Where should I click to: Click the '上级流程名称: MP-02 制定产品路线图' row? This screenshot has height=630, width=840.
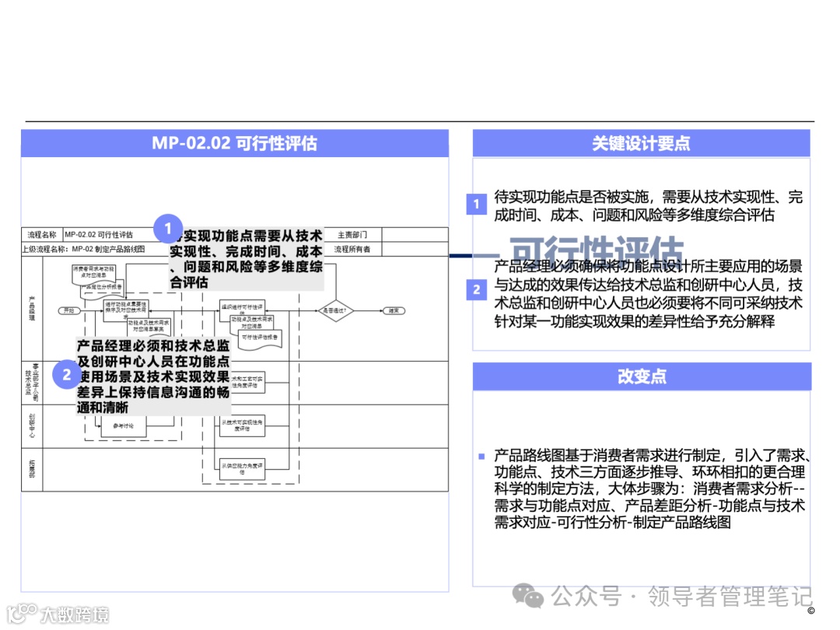(83, 249)
